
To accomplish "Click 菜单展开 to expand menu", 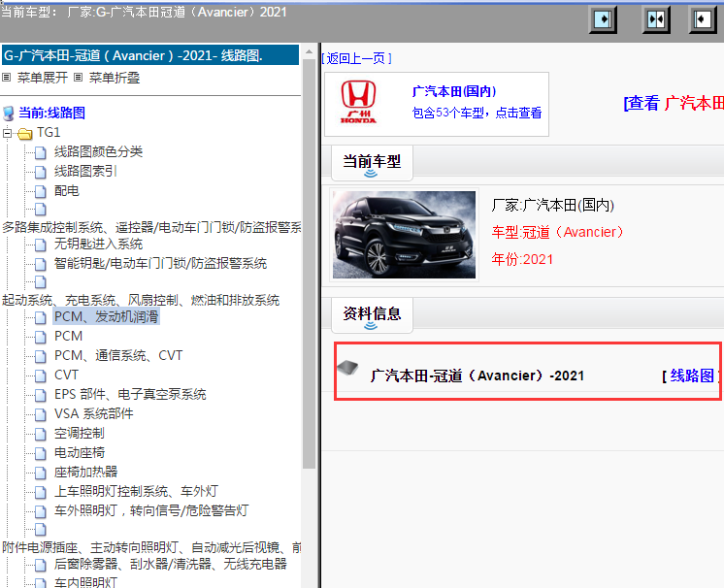I will [x=43, y=78].
